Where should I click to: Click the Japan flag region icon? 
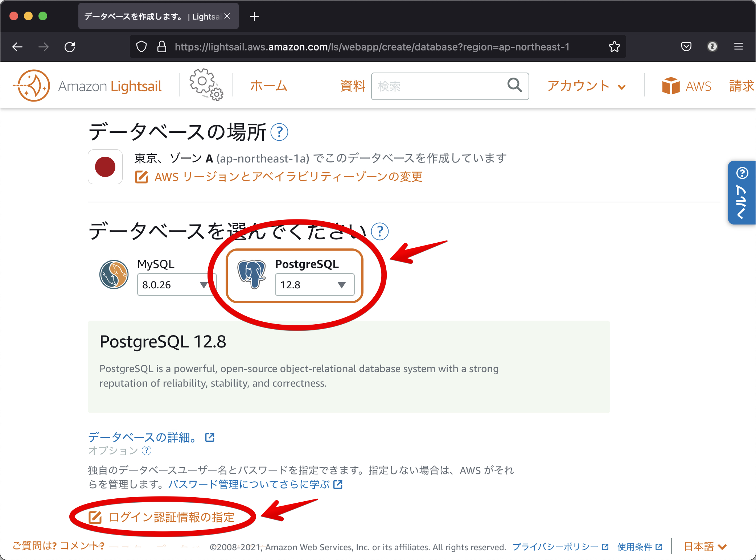105,167
